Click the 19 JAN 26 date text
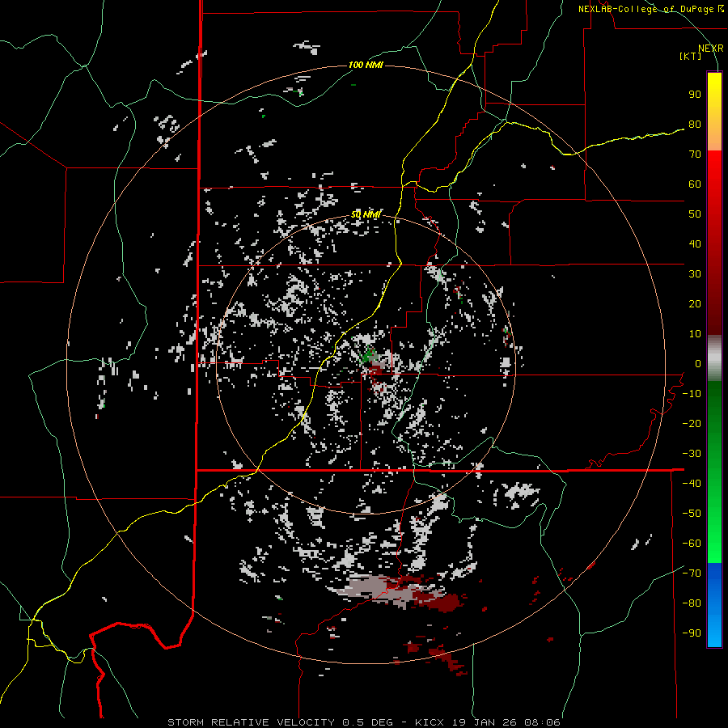Screen dimensions: 728x728 click(x=484, y=722)
